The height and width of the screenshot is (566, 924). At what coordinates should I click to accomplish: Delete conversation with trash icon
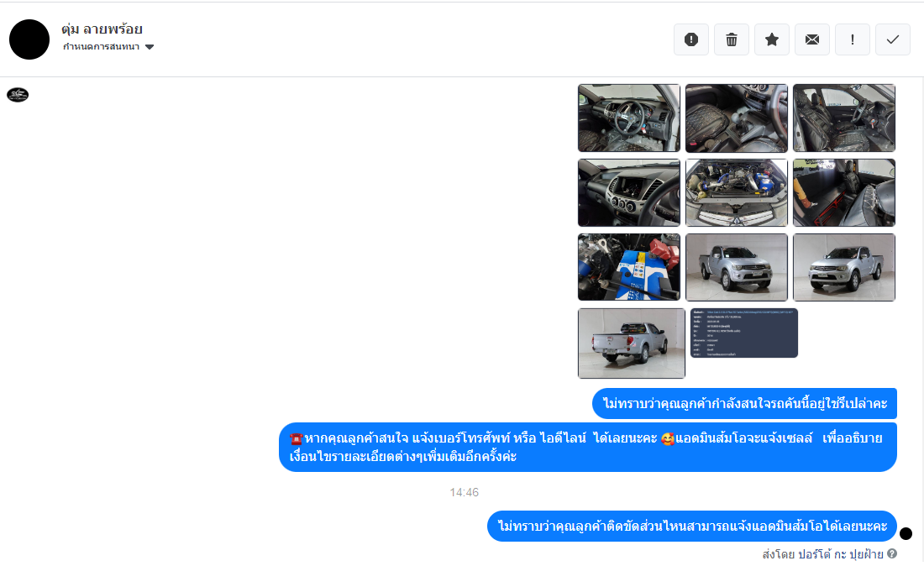732,39
